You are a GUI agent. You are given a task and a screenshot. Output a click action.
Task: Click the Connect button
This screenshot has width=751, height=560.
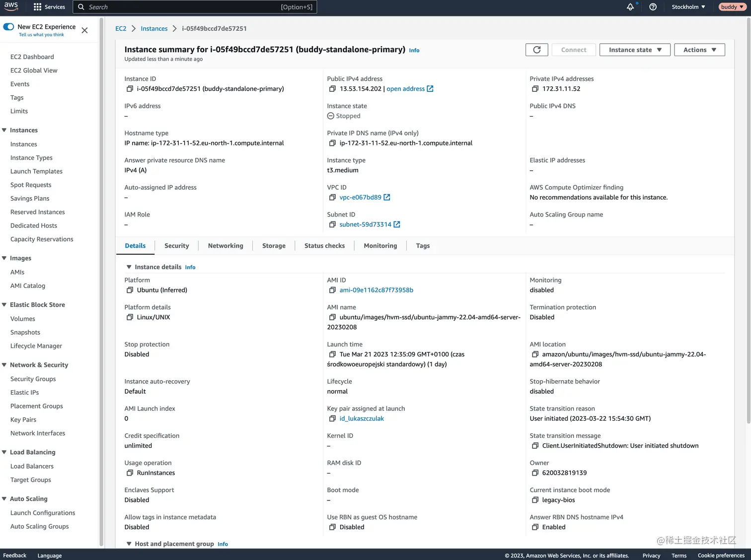574,50
